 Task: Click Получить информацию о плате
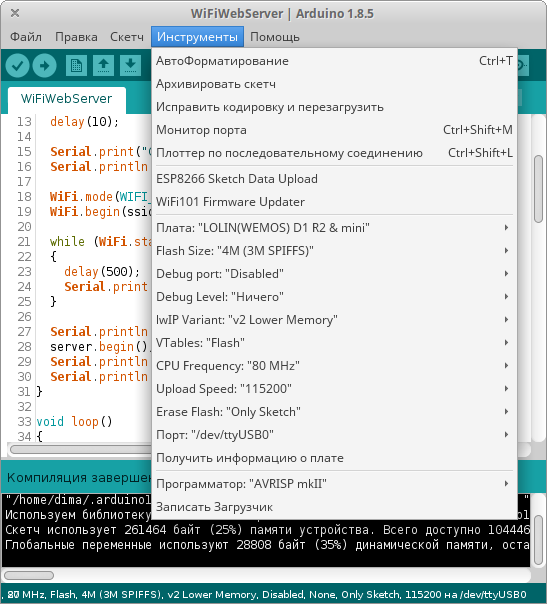334,458
